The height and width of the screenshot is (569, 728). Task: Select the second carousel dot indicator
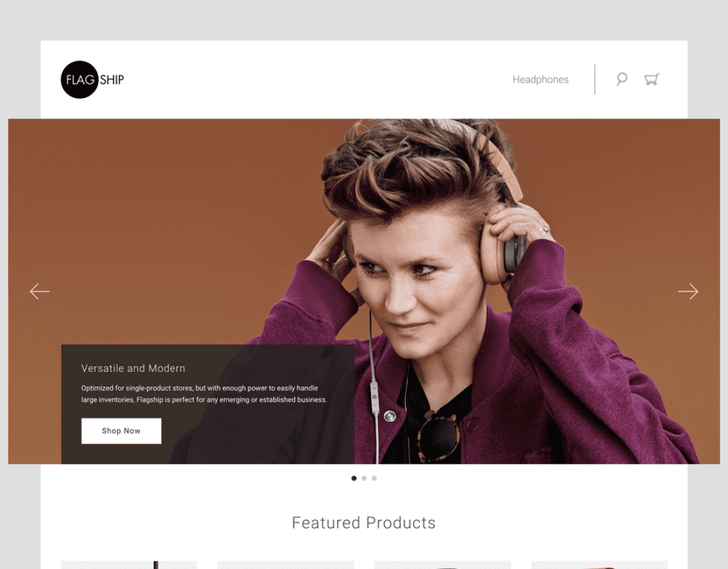[364, 478]
